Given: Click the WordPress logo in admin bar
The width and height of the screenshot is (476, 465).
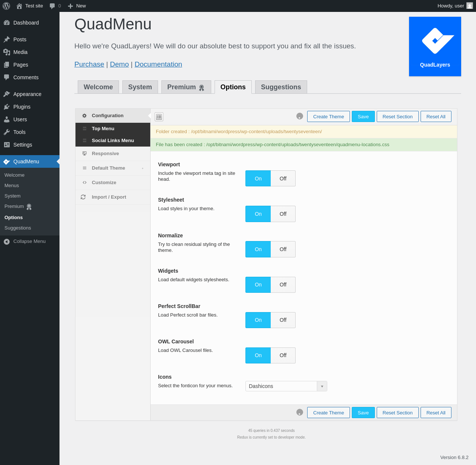Looking at the screenshot, I should click(6, 6).
